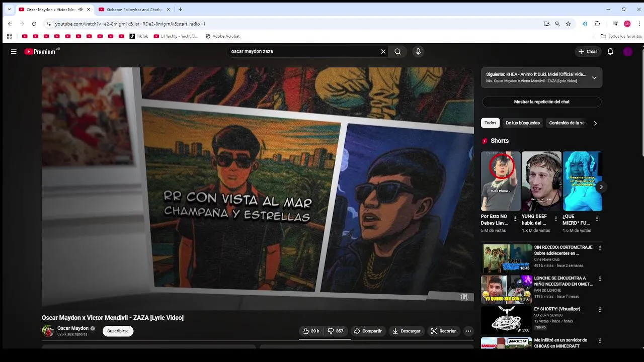Open 'SIN RECESO | CORTOMETRAJE' video thumbnail
The height and width of the screenshot is (362, 644).
pyautogui.click(x=506, y=258)
